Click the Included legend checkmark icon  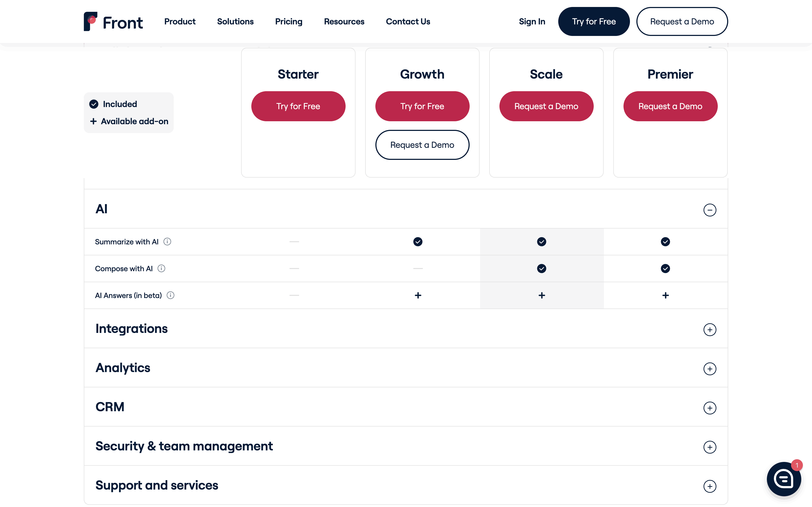(x=94, y=104)
